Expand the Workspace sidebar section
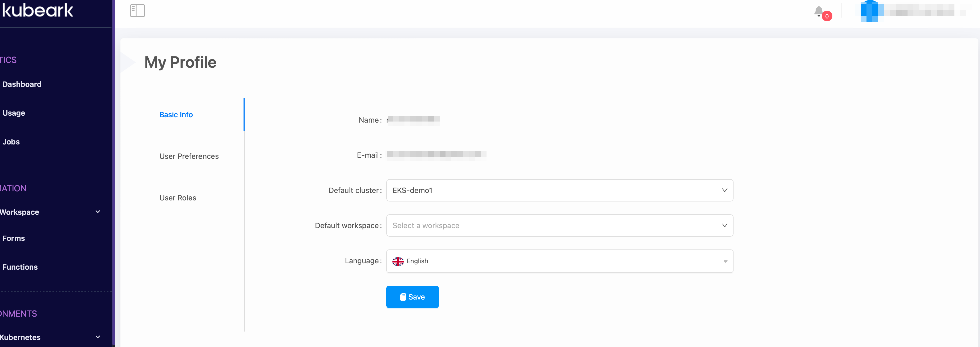 (50, 212)
